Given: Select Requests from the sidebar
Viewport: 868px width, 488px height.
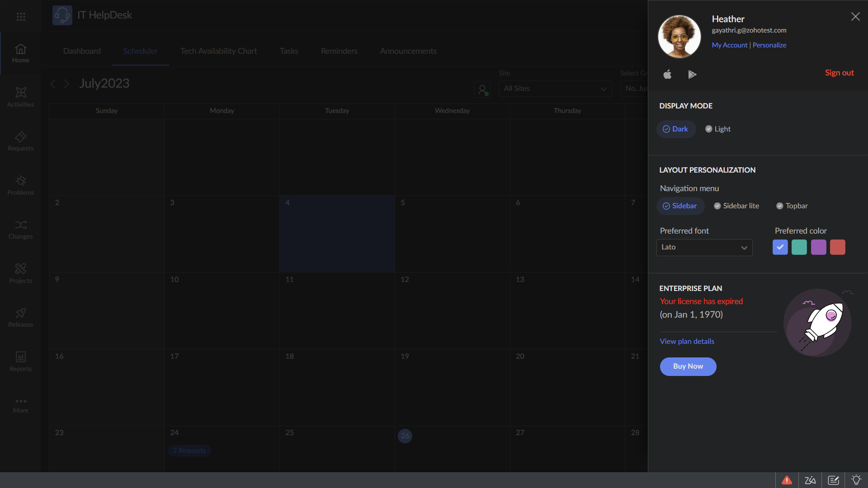Looking at the screenshot, I should (20, 141).
